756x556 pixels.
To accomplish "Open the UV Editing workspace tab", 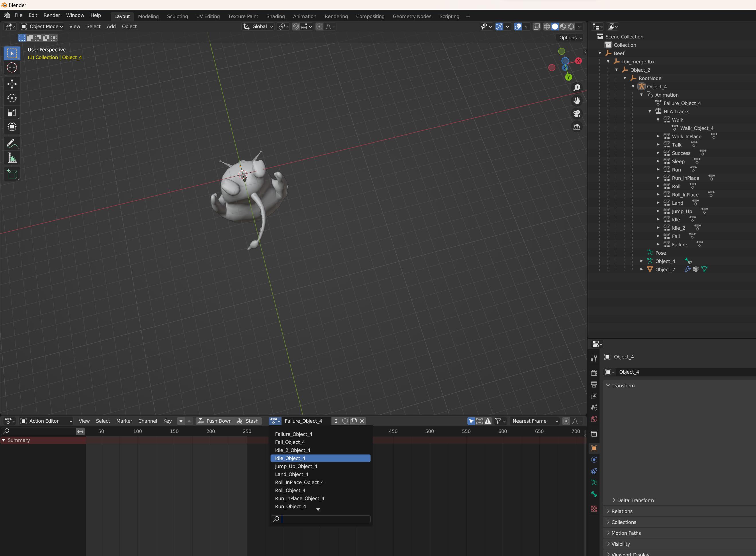I will click(208, 16).
